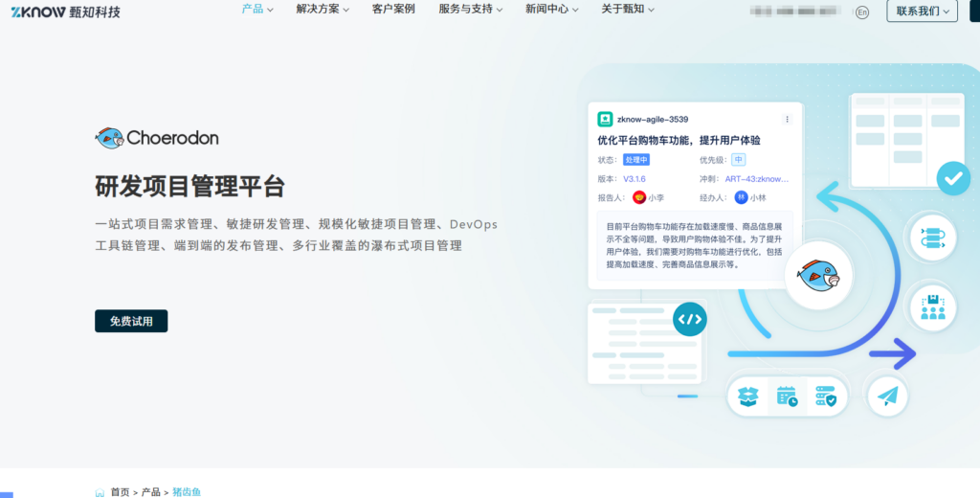This screenshot has width=980, height=498.
Task: Click the issue ID zknow-agile-3539 text
Action: 653,120
